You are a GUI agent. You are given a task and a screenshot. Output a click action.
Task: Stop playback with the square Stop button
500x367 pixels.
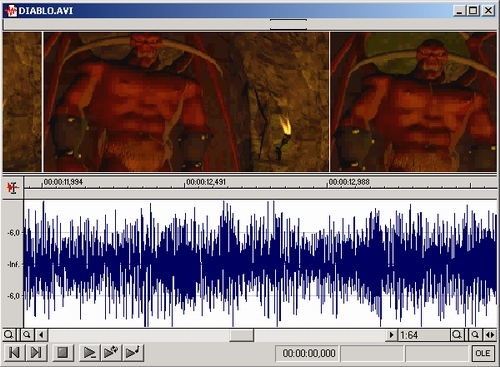(x=63, y=353)
